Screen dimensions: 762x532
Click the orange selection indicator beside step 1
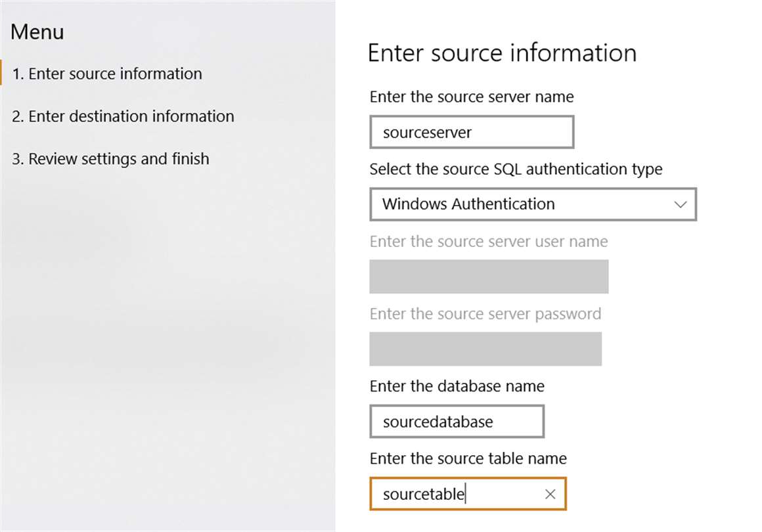[1, 72]
